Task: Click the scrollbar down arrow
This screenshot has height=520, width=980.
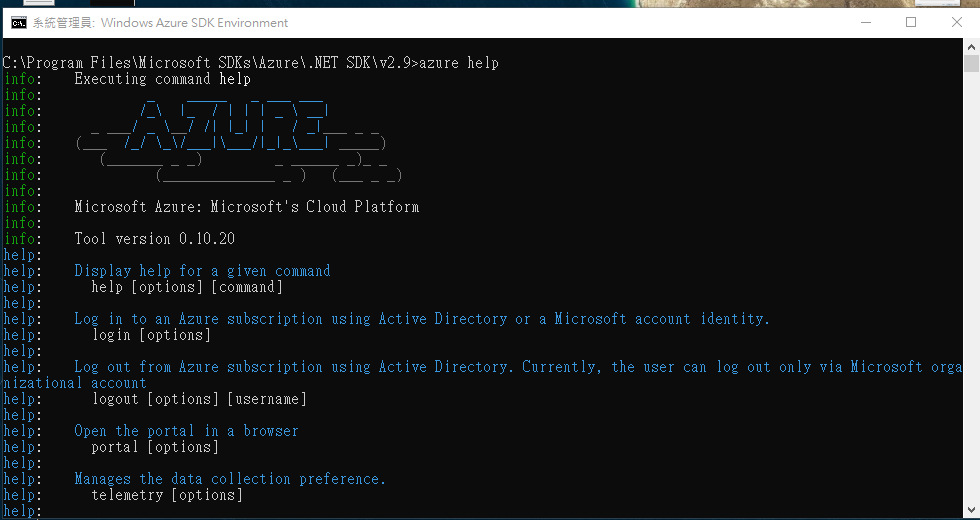Action: 971,511
